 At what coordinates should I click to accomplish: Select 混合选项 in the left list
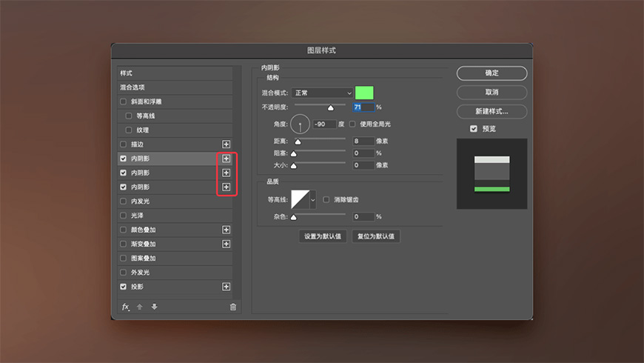pos(175,87)
